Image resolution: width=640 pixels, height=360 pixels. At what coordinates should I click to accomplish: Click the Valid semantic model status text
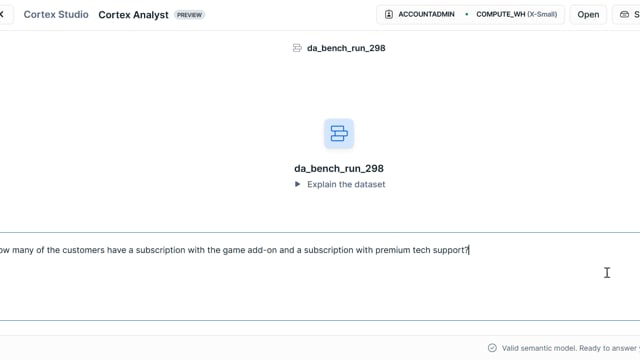(571, 348)
